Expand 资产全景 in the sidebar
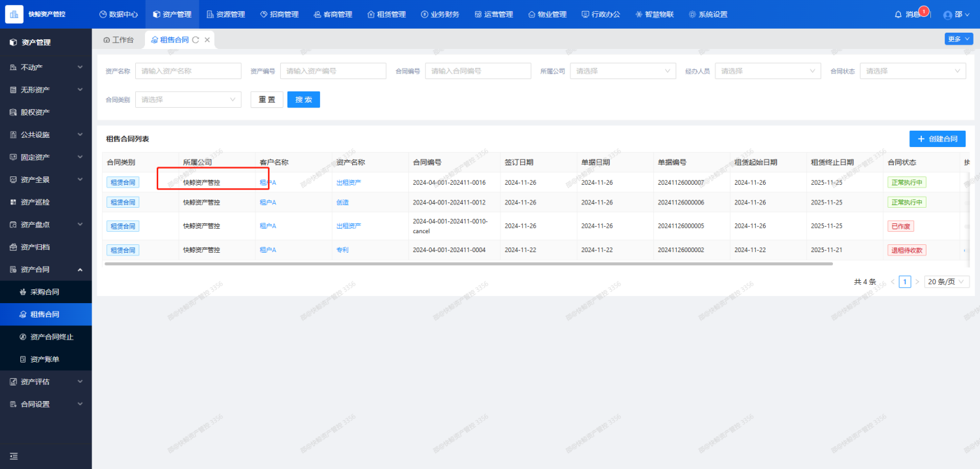 point(46,180)
